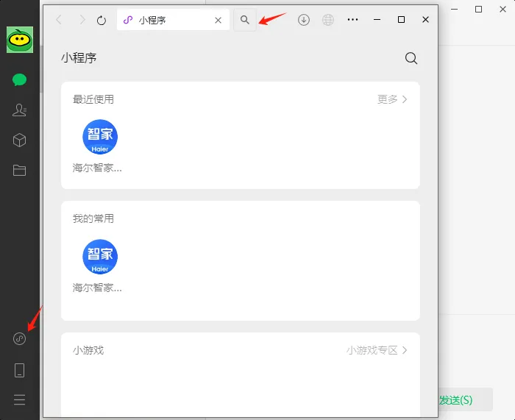Open the 小游戏专区 link
Viewport: 515px width, 420px height.
coord(377,350)
